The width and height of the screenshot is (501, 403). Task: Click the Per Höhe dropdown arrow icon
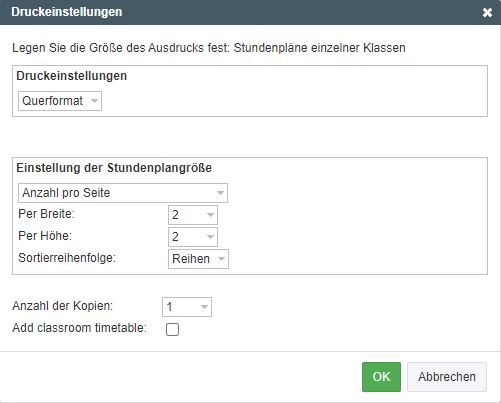click(x=210, y=237)
